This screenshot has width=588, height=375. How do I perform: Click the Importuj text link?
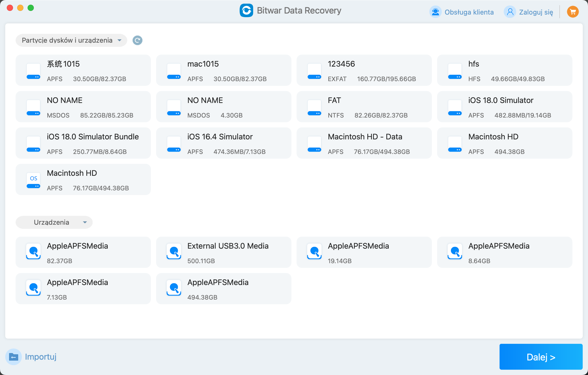(41, 357)
